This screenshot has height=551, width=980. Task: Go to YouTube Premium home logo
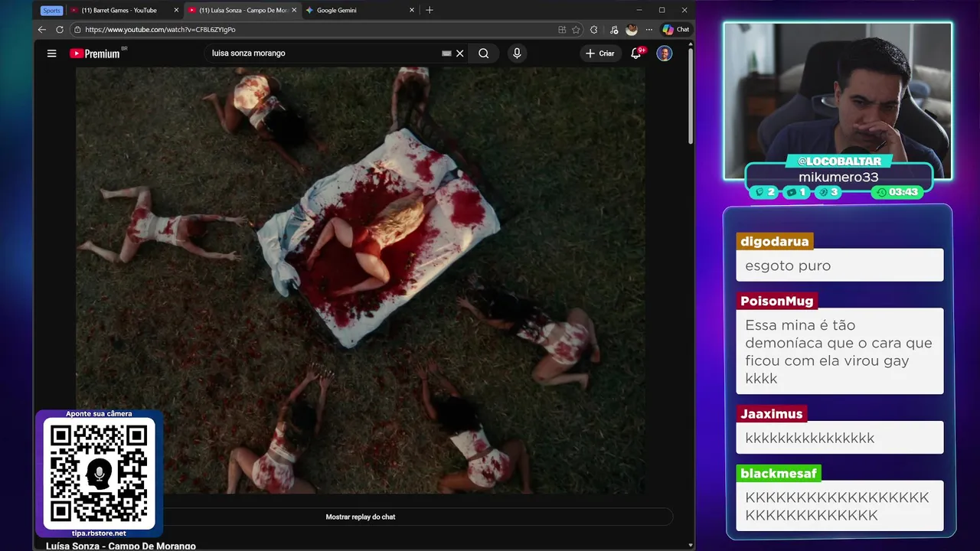click(95, 54)
